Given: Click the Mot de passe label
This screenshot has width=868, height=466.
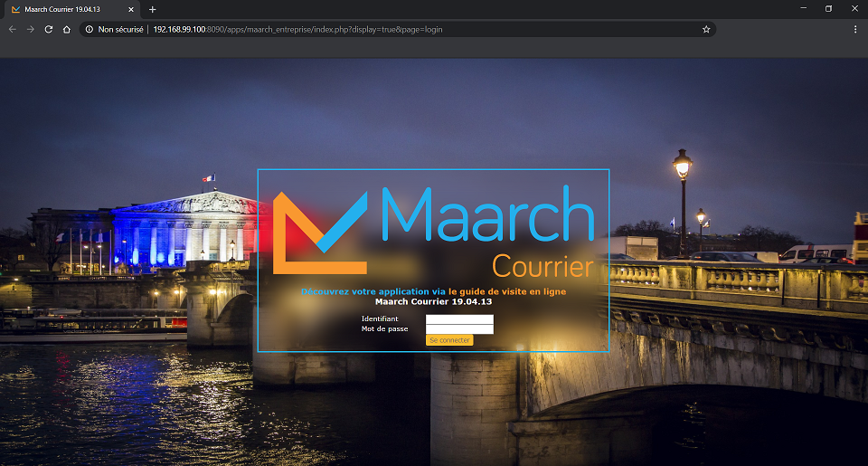Looking at the screenshot, I should (385, 328).
